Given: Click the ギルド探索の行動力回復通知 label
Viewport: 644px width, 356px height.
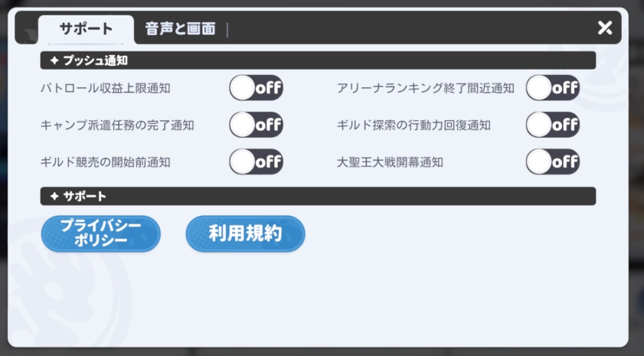Looking at the screenshot, I should click(x=414, y=125).
